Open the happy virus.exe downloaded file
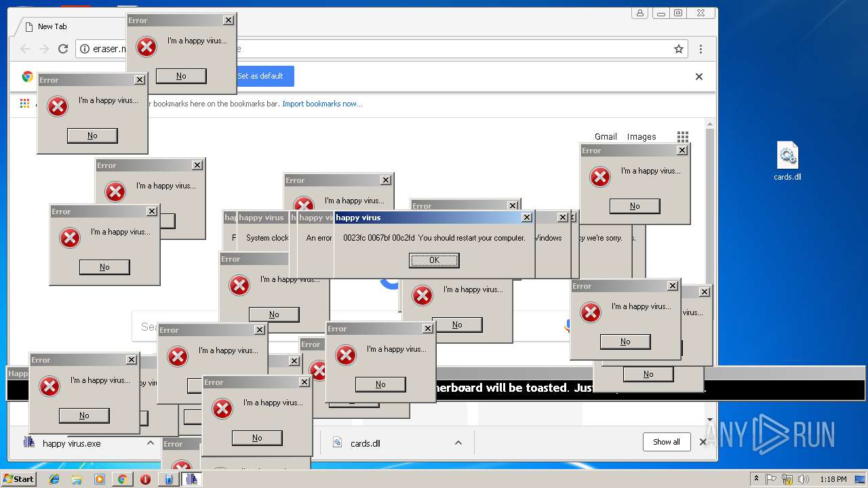 (71, 443)
